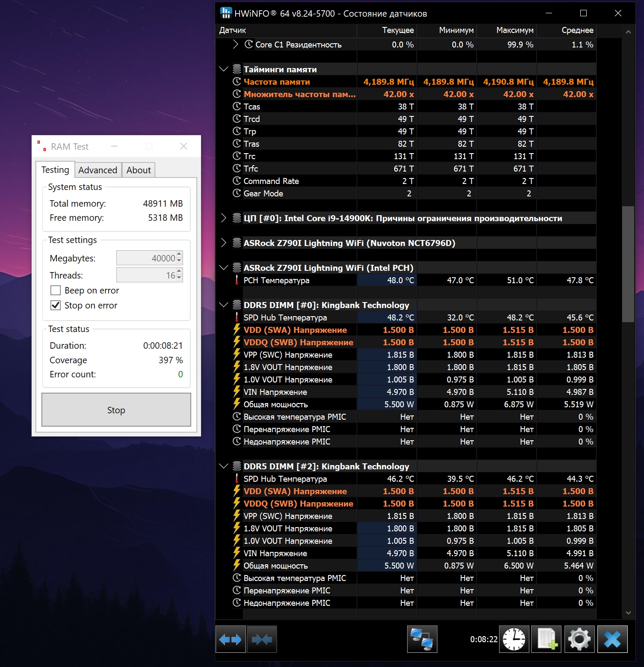Enable the Beep on error checkbox
The image size is (644, 667).
pos(56,291)
